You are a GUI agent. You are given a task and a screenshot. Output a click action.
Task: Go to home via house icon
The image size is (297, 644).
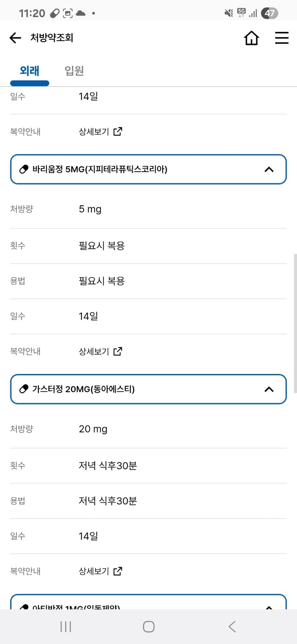pos(251,38)
